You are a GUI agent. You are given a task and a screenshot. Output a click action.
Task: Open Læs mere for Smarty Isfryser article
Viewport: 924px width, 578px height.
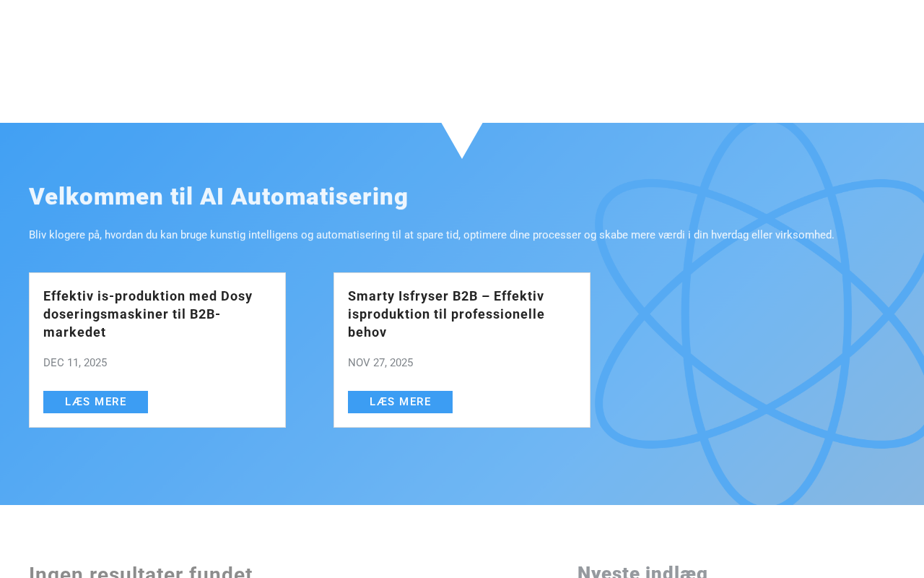click(400, 402)
